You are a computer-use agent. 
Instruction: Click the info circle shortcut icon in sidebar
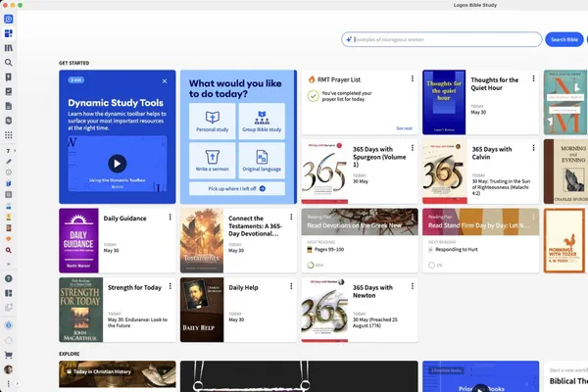click(8, 172)
